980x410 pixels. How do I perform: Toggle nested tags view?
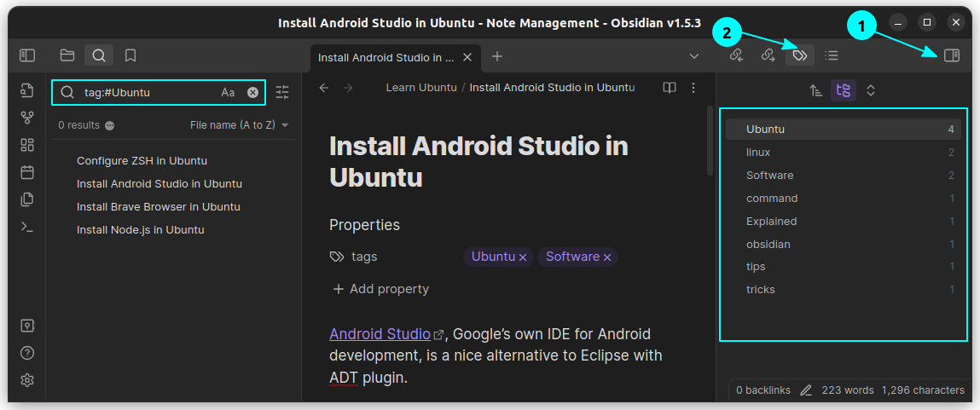(x=843, y=90)
